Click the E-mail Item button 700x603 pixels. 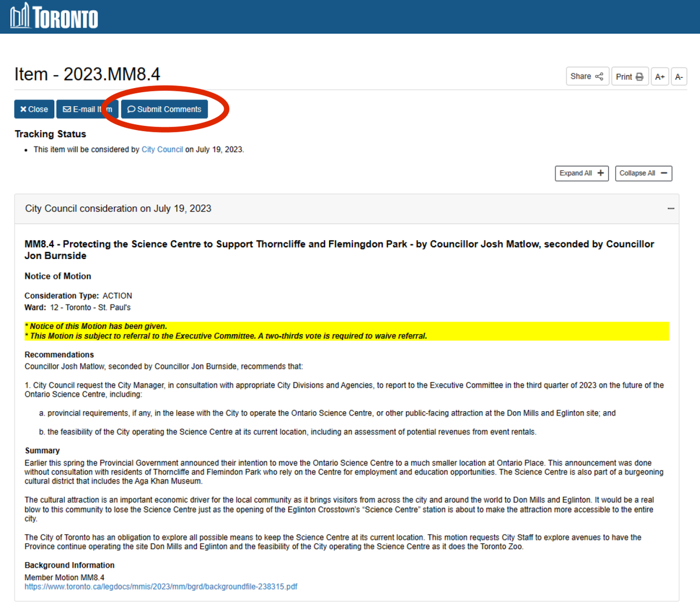pyautogui.click(x=87, y=109)
